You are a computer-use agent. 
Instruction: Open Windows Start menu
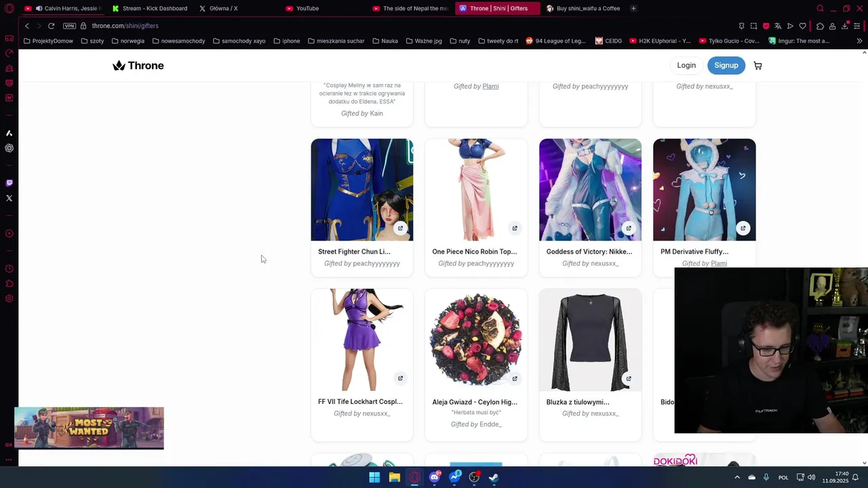tap(374, 477)
